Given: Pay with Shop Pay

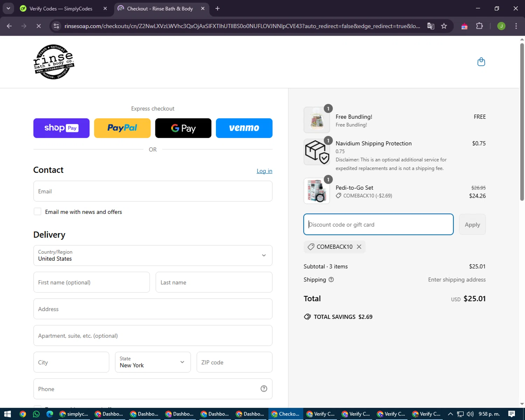Looking at the screenshot, I should pyautogui.click(x=62, y=128).
